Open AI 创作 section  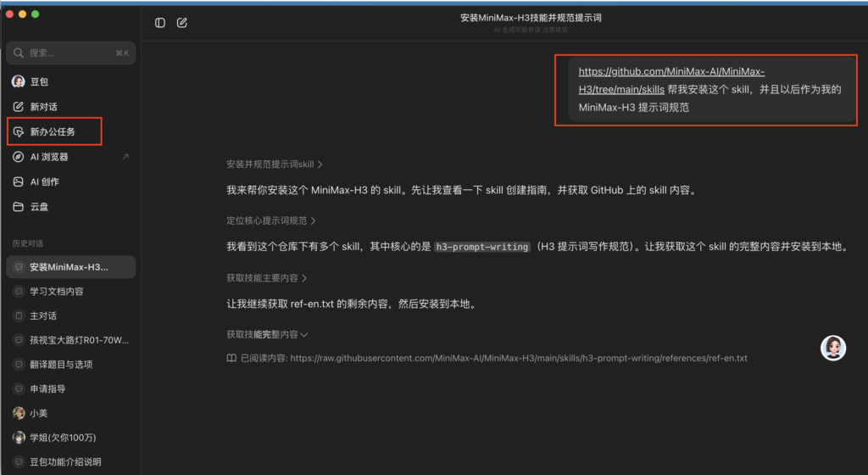click(71, 182)
